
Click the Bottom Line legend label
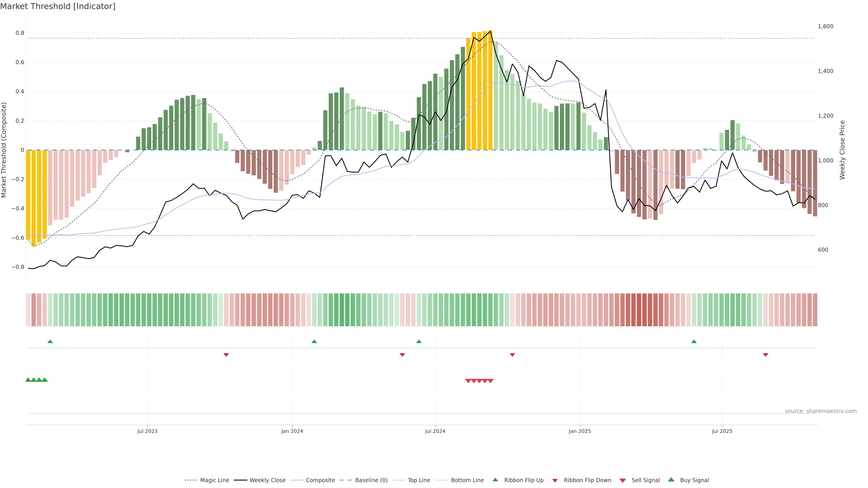[467, 480]
